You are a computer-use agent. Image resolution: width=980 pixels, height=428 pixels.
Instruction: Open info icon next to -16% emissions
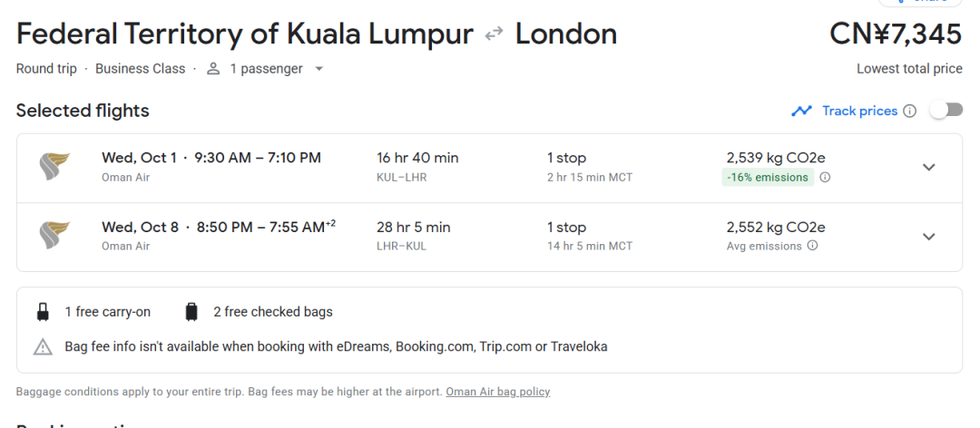[825, 178]
